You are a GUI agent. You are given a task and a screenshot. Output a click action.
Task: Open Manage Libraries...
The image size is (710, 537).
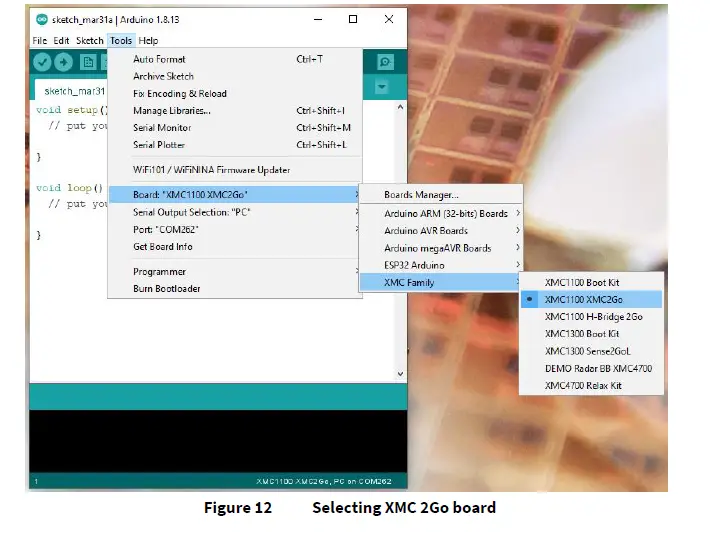pyautogui.click(x=235, y=111)
